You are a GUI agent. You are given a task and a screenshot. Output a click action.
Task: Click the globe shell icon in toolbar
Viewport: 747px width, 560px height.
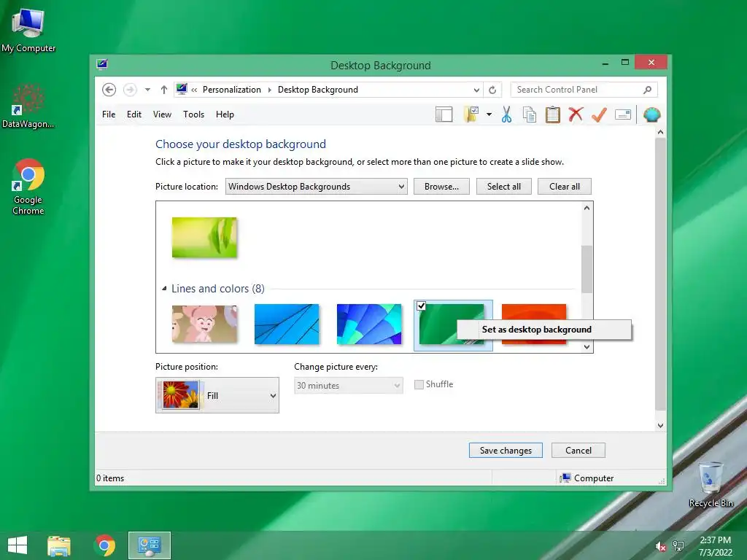[x=651, y=114]
